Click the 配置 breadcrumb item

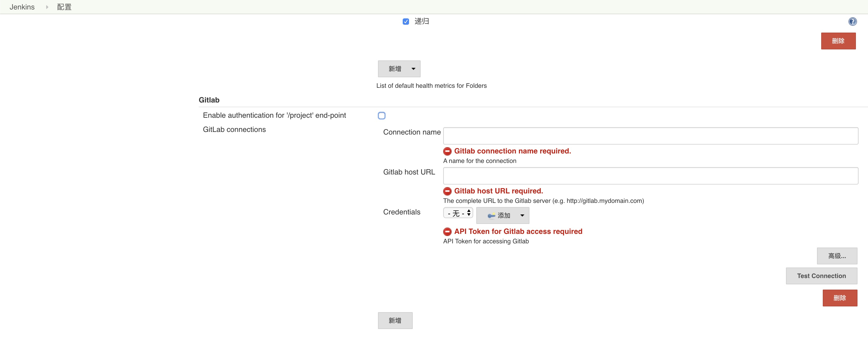pyautogui.click(x=64, y=7)
